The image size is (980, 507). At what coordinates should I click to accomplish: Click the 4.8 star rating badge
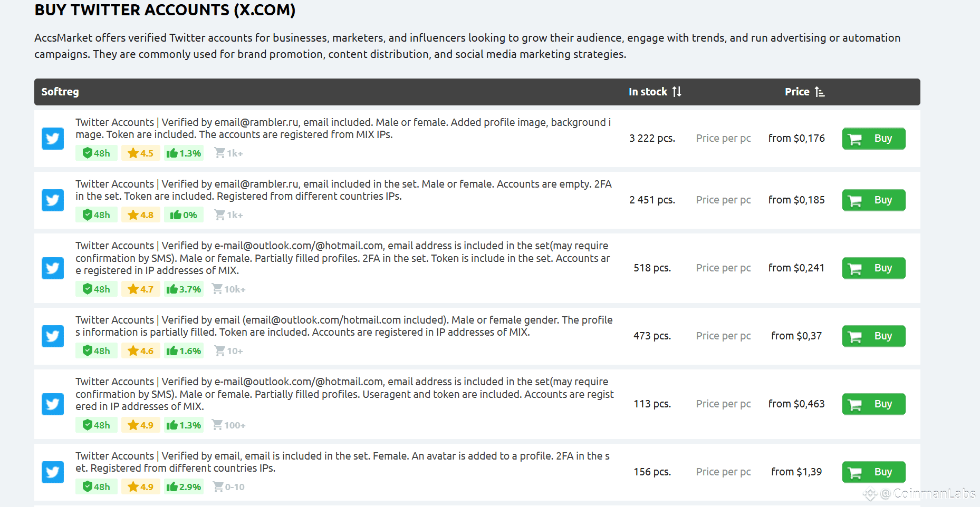pyautogui.click(x=140, y=215)
